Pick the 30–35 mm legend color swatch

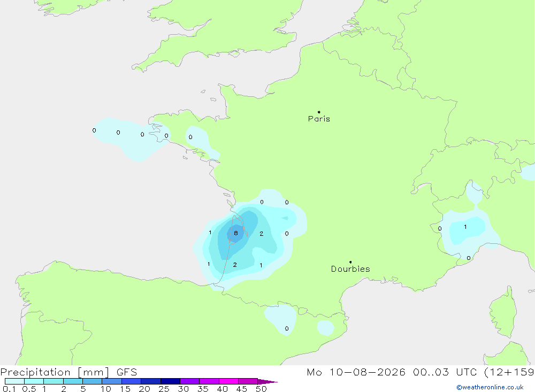(x=190, y=381)
